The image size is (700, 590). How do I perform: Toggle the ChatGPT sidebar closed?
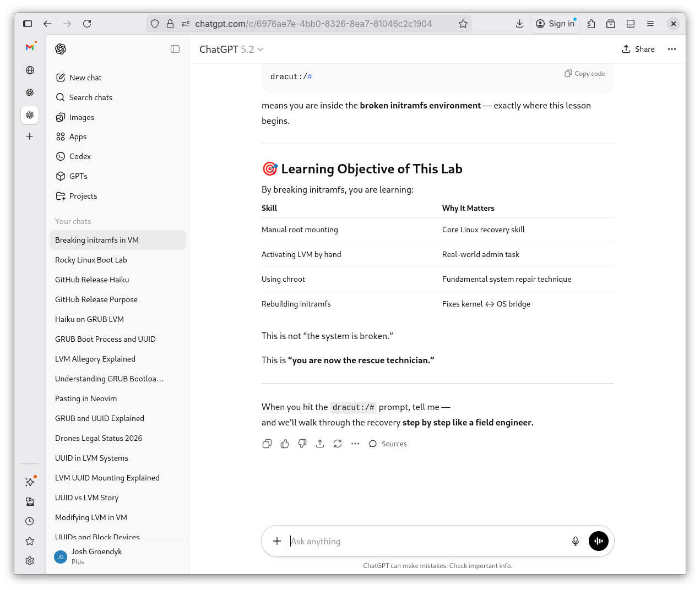click(x=175, y=49)
